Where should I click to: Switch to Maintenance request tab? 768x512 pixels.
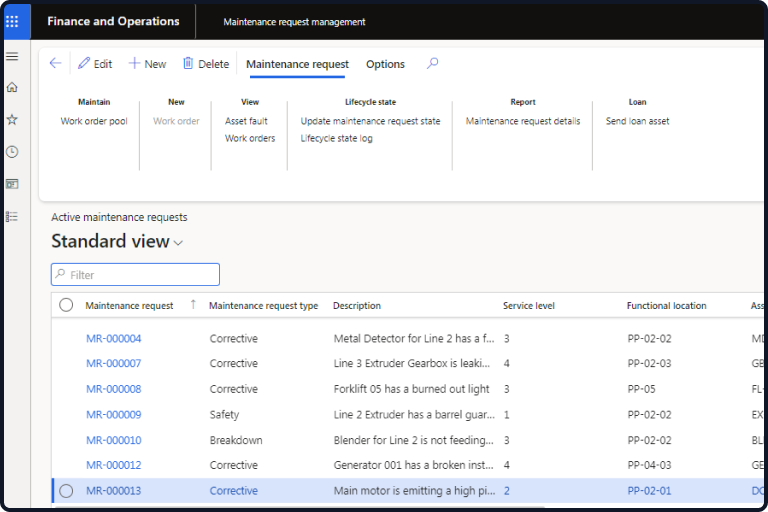point(297,64)
